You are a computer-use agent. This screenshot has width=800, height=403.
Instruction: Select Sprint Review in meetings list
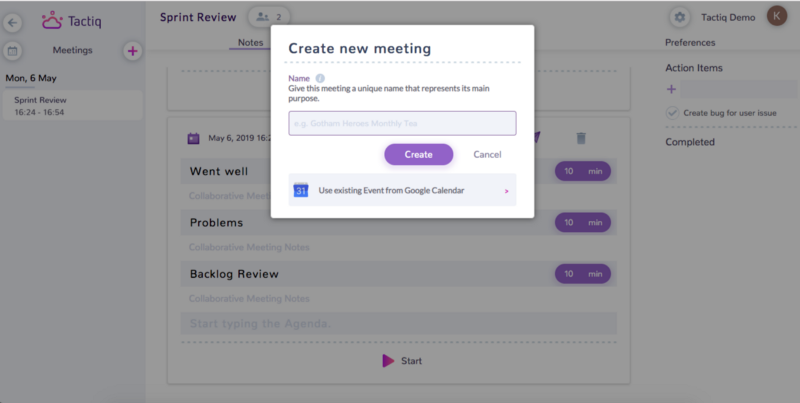pyautogui.click(x=72, y=106)
